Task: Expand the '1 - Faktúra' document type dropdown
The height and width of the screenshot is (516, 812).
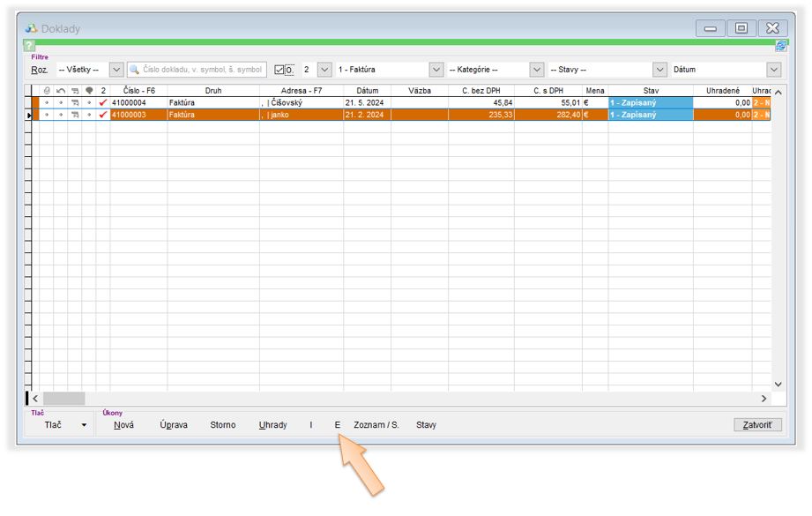Action: pos(436,70)
